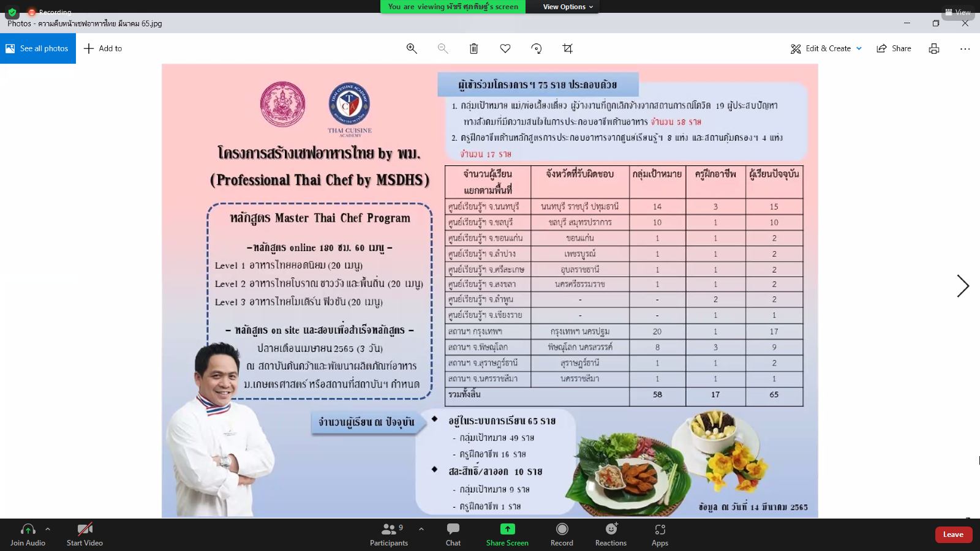Select the Crop tool icon

pyautogui.click(x=568, y=48)
